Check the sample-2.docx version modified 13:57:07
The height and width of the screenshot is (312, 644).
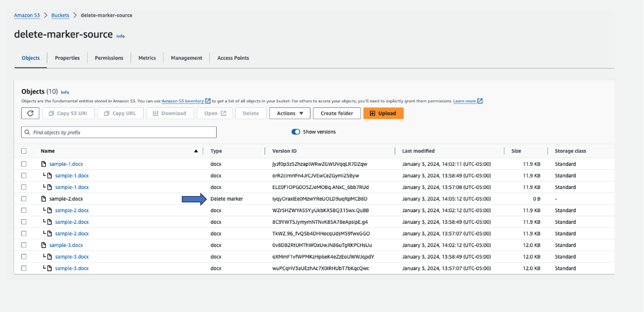24,234
